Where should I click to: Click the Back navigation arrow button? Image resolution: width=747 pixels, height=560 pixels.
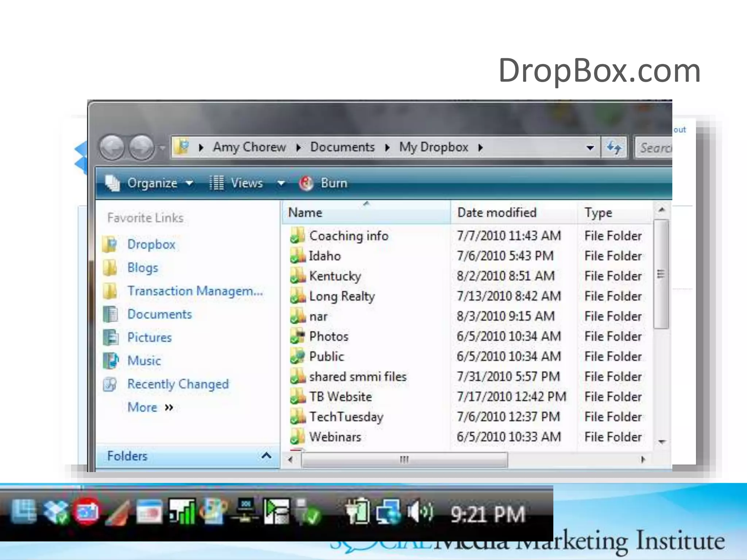click(112, 148)
